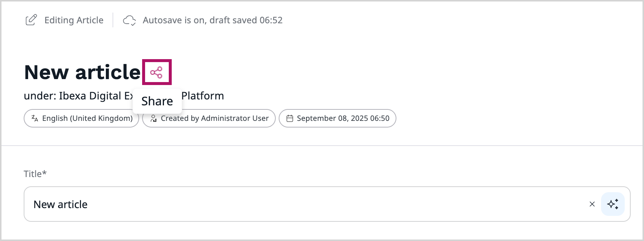The height and width of the screenshot is (241, 644).
Task: Click the pencil edit icon beside Editing Article
Action: 31,20
